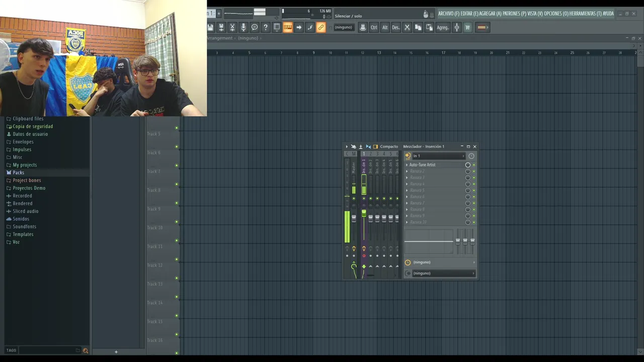Open the mixer output (ninguno) dropdown
The width and height of the screenshot is (644, 362).
(x=443, y=274)
